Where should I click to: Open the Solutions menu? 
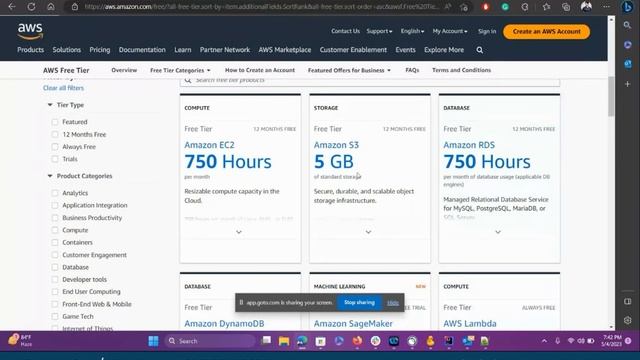coord(67,50)
